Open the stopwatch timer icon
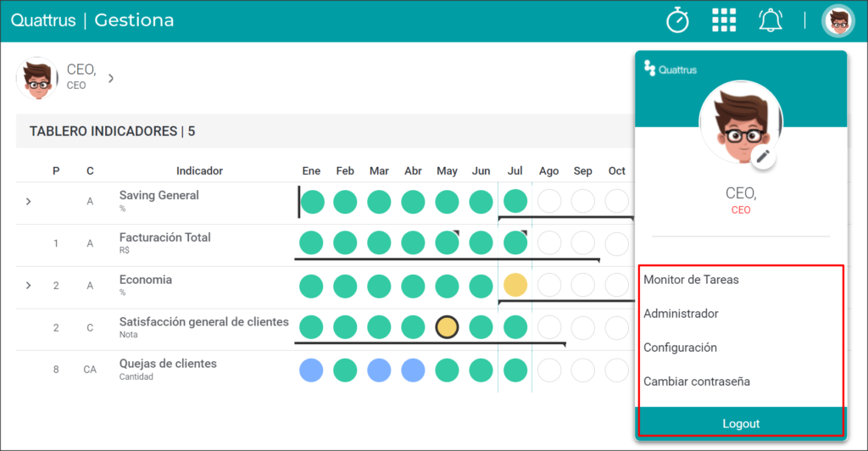This screenshot has height=451, width=868. (x=677, y=21)
